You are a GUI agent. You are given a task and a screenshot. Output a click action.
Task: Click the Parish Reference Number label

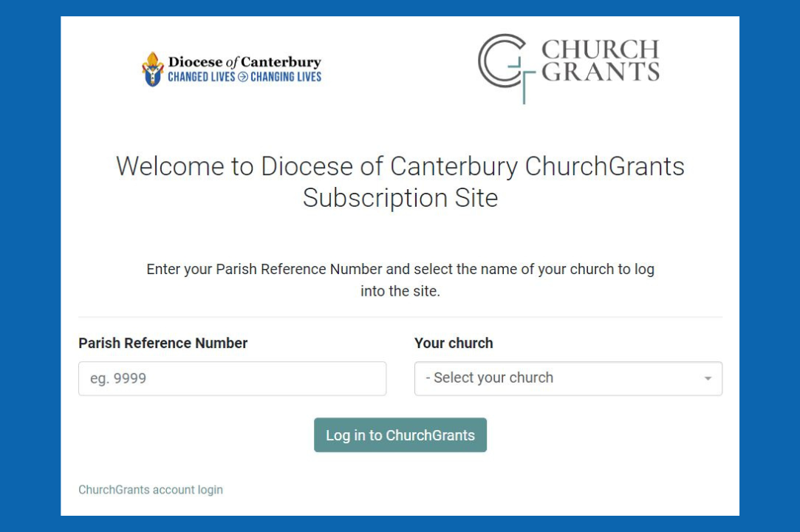(x=163, y=343)
